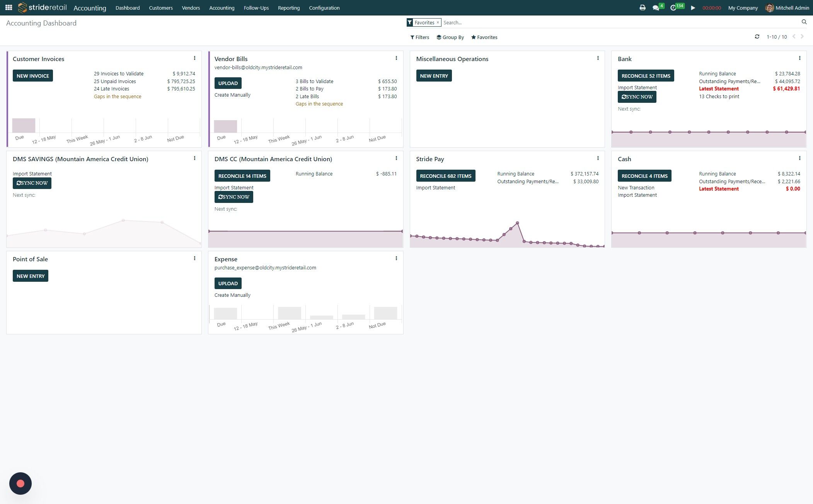Click the search magnifier icon
This screenshot has height=504, width=813.
coord(804,22)
